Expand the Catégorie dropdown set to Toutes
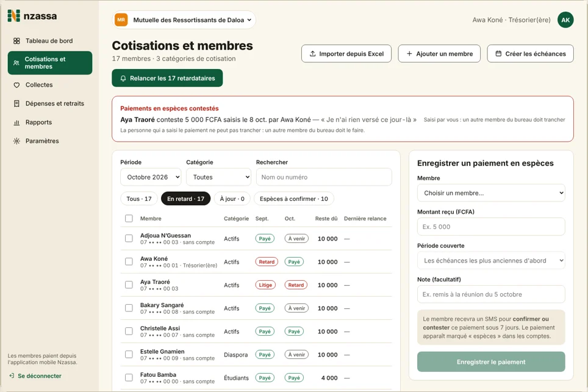Viewport: 588px width, 392px height. point(218,177)
